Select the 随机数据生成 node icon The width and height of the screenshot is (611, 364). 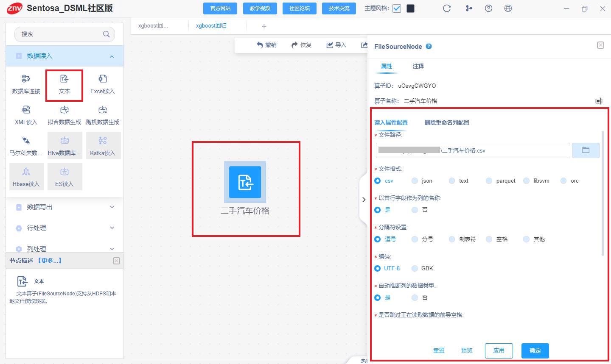pyautogui.click(x=103, y=110)
